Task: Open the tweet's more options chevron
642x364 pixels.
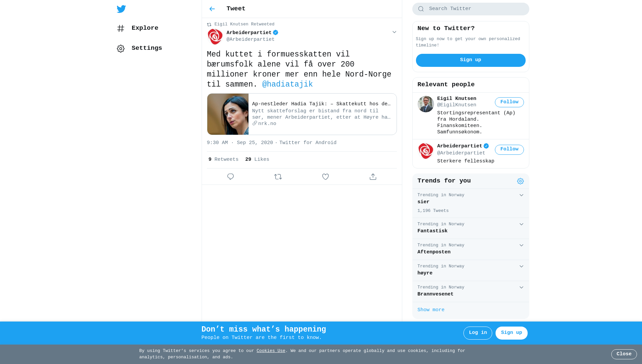Action: tap(394, 32)
